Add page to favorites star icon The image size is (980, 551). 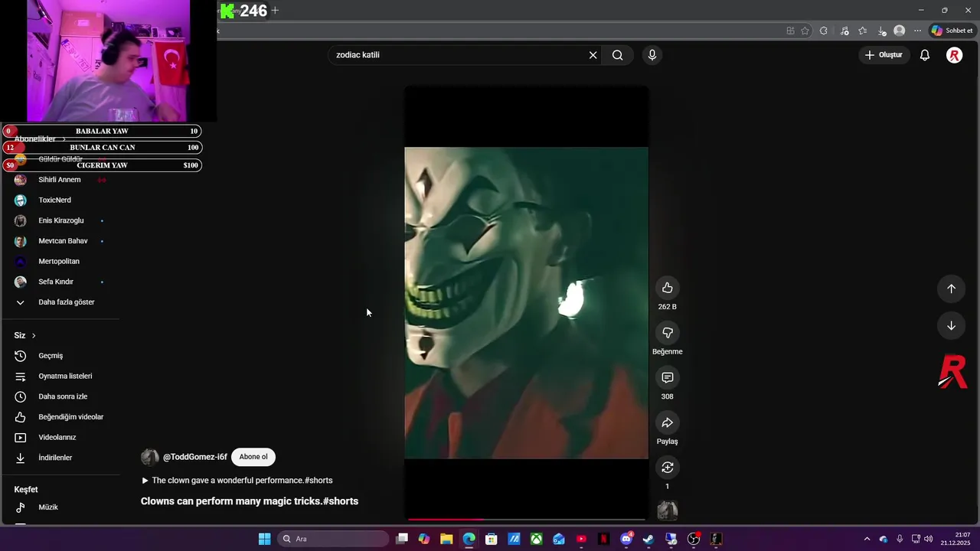[805, 31]
